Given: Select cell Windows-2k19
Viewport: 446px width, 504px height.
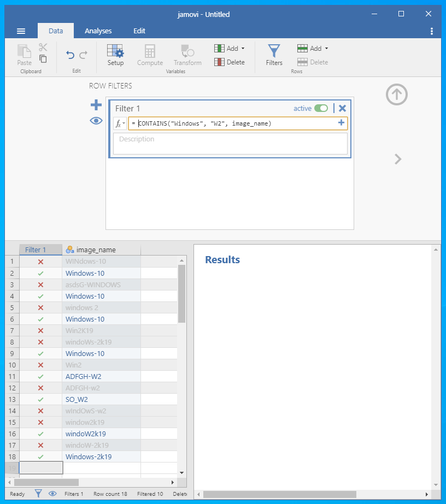Looking at the screenshot, I should coord(101,456).
